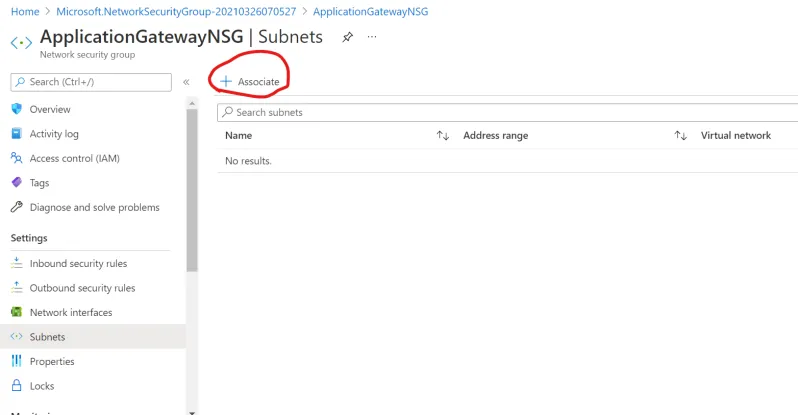Open Inbound security rules

78,263
